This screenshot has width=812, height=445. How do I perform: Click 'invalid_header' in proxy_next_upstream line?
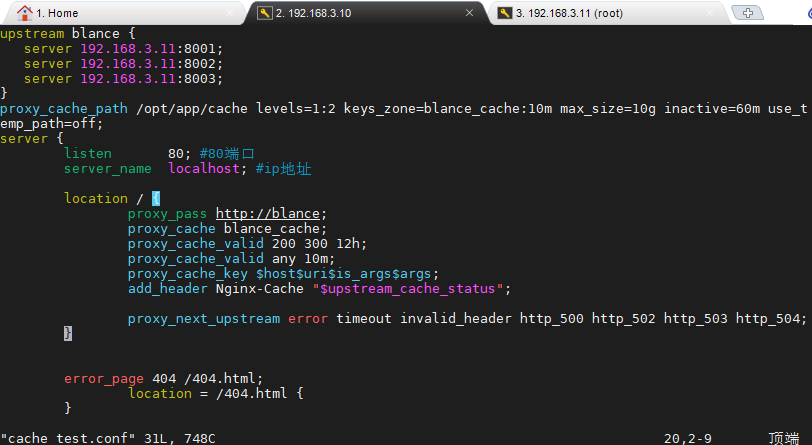pos(456,319)
